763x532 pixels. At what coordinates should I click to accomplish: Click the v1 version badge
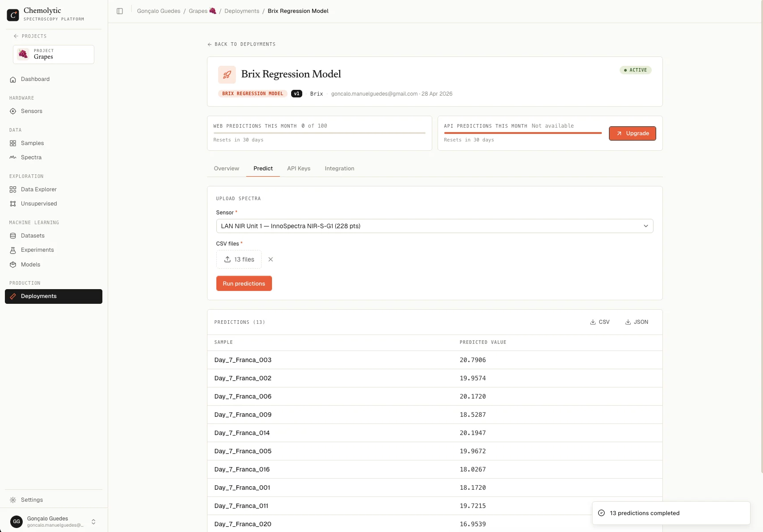coord(296,94)
